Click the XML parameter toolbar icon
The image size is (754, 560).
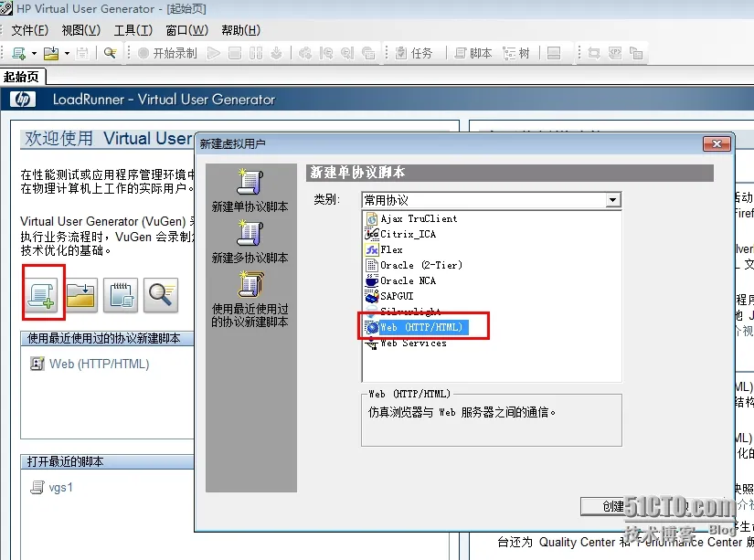click(615, 53)
